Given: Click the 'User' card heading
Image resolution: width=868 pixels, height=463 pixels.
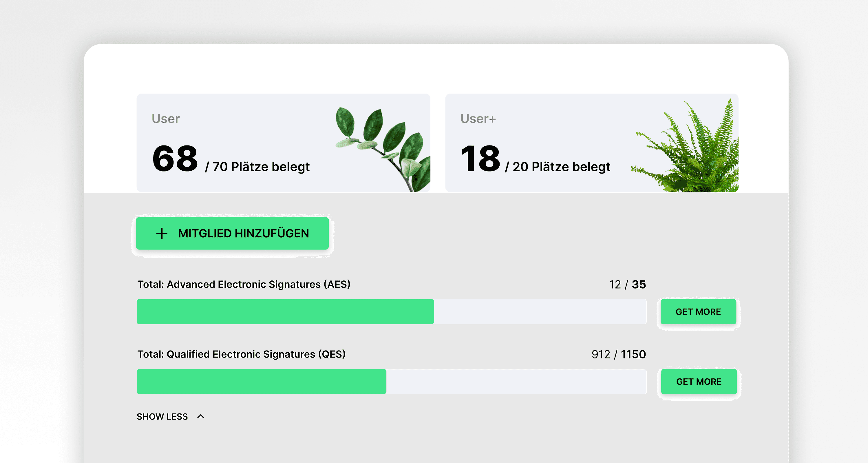Looking at the screenshot, I should (165, 119).
